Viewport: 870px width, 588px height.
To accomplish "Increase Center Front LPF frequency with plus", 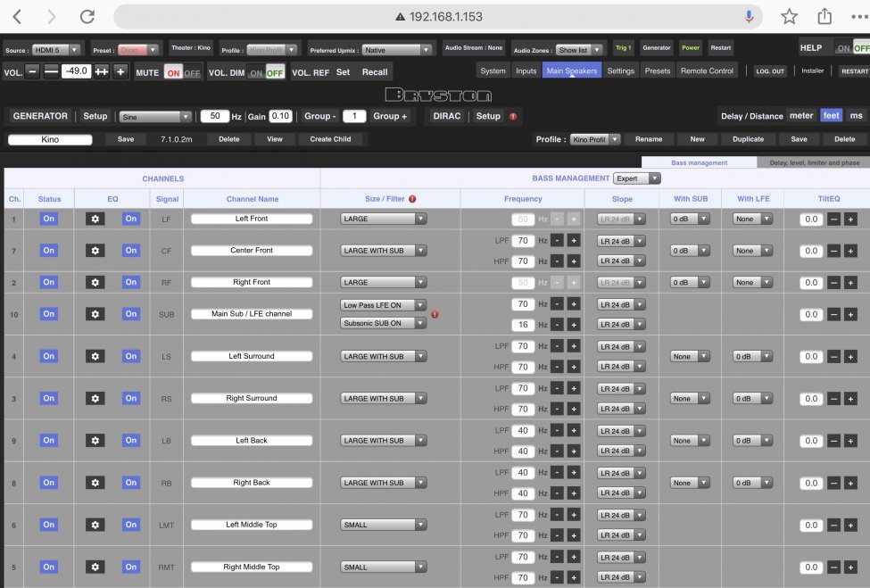I will tap(574, 241).
